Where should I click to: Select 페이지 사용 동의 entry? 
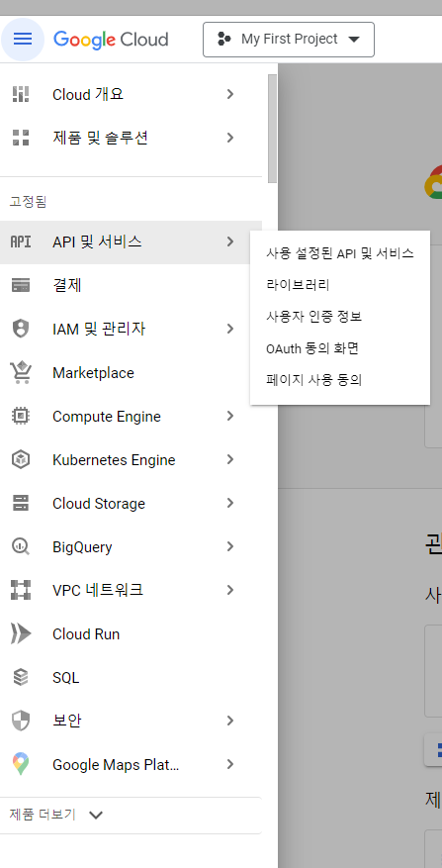pos(340,380)
